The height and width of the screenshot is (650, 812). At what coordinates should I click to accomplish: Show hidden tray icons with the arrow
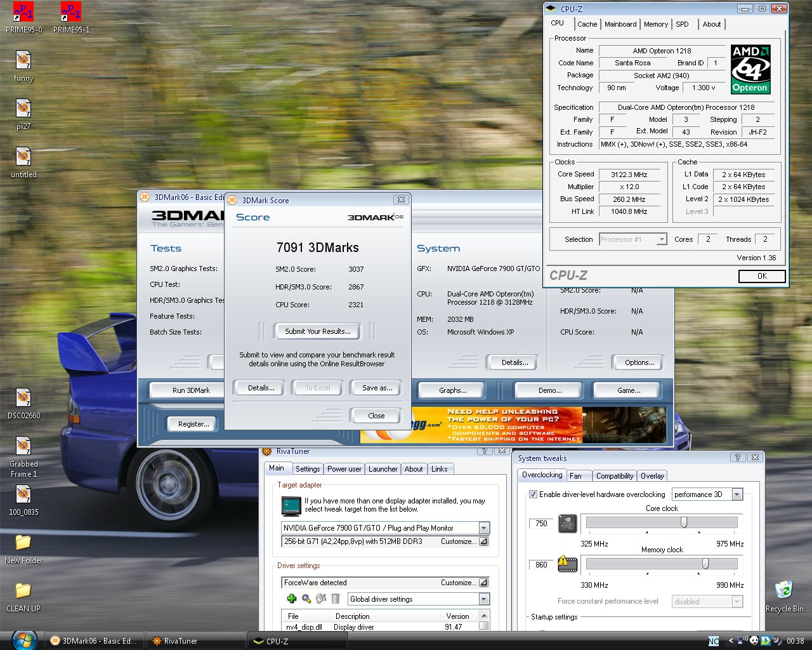[731, 640]
